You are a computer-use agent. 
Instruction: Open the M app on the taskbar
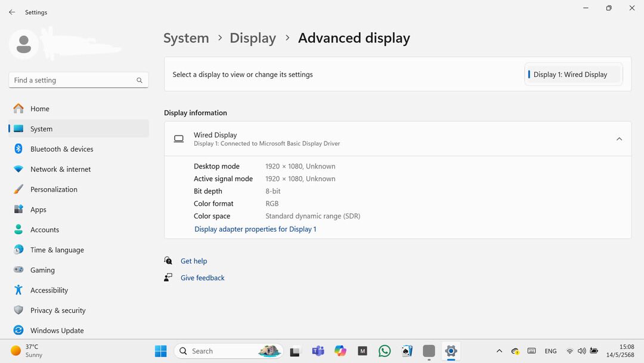pyautogui.click(x=363, y=351)
